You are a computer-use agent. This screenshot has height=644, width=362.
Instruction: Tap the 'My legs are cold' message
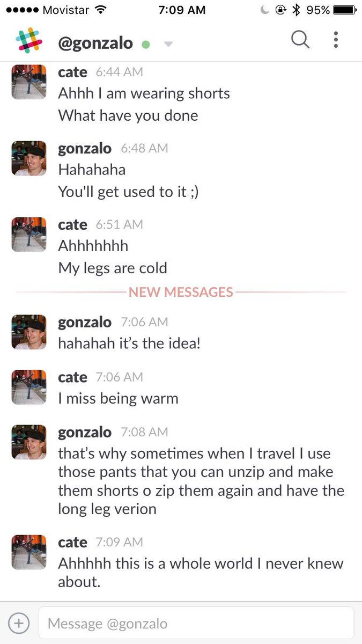coord(113,268)
